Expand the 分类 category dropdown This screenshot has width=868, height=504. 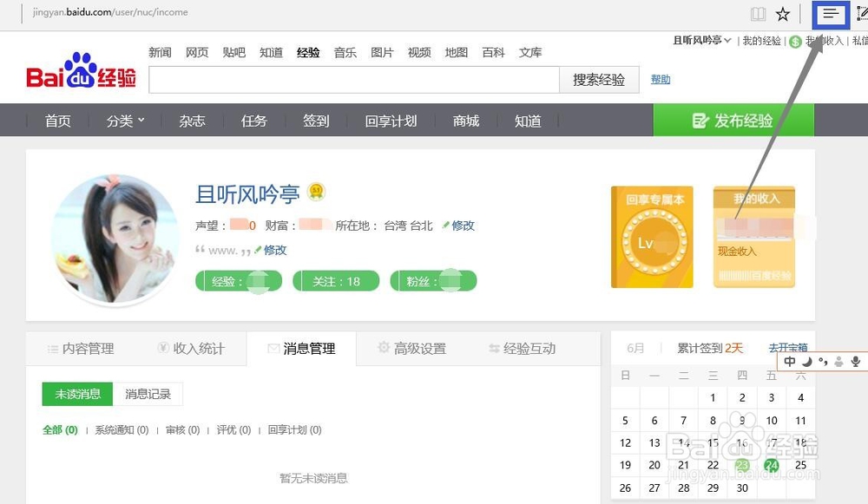[124, 121]
